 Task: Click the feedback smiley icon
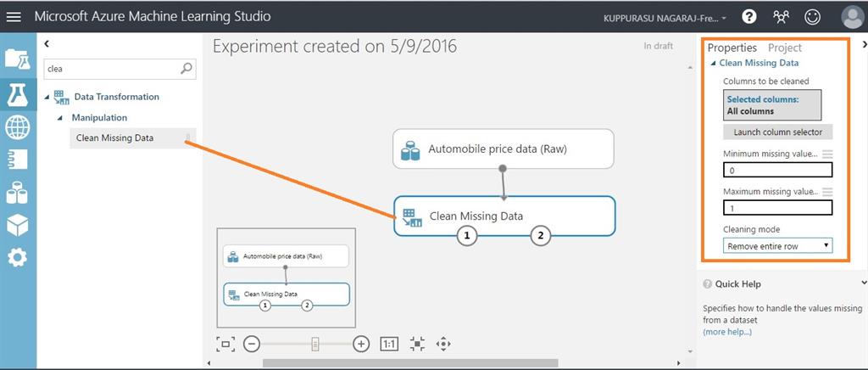[812, 17]
